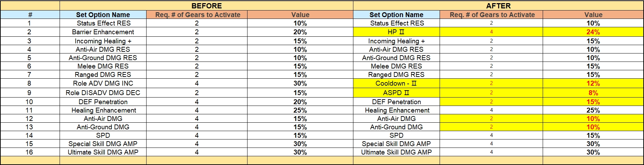The image size is (644, 165).
Task: Select the AFTER Value column header
Action: coord(593,15)
